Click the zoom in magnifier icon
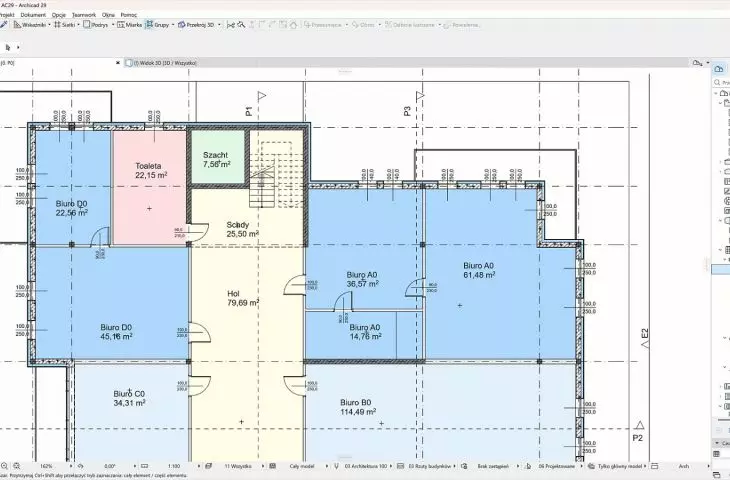 (16, 466)
